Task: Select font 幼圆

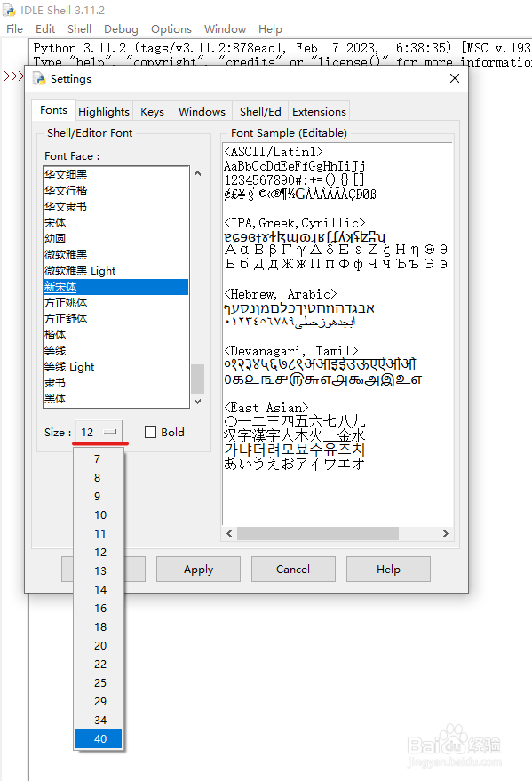Action: (115, 239)
